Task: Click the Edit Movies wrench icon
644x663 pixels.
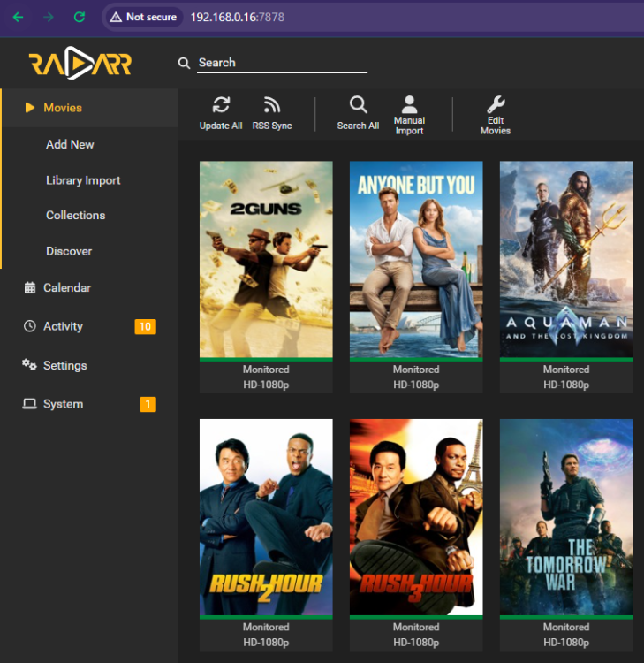Action: pyautogui.click(x=496, y=104)
